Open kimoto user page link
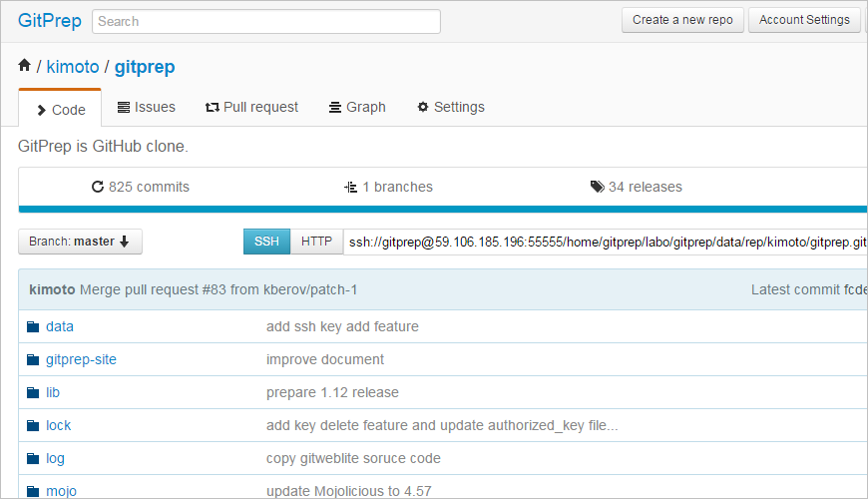This screenshot has width=868, height=499. click(73, 67)
